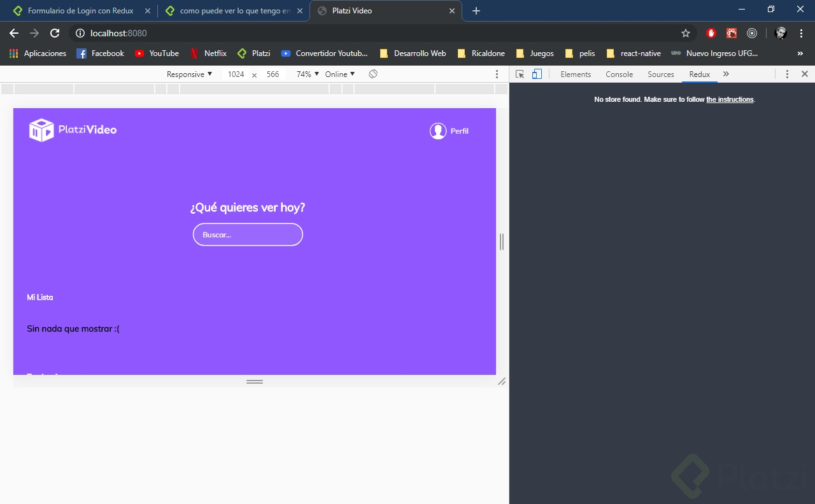Click the red square extension icon
The image size is (815, 504).
coord(732,33)
